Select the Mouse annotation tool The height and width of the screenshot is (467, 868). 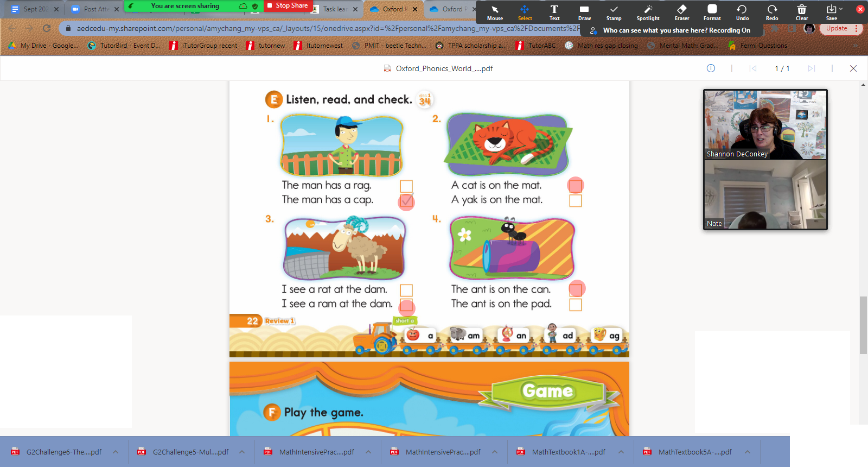point(495,12)
